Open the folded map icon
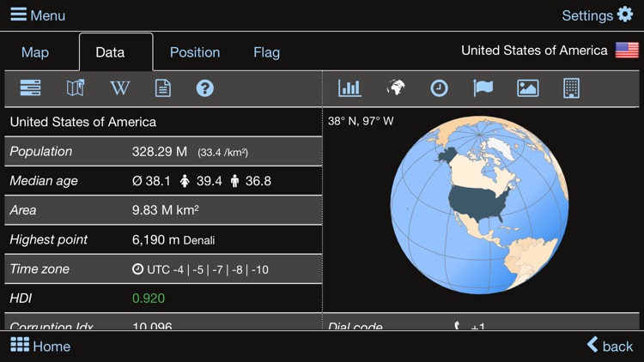644x362 pixels. [76, 87]
